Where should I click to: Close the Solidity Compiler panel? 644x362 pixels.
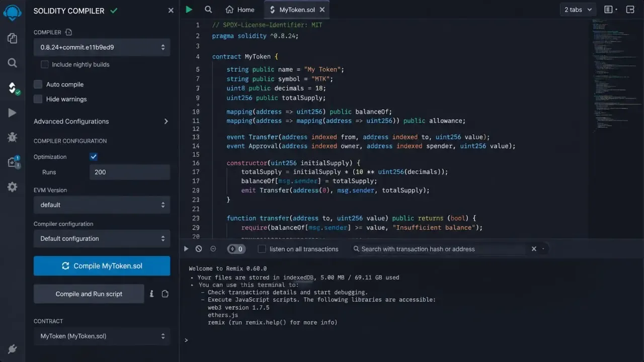click(x=171, y=11)
